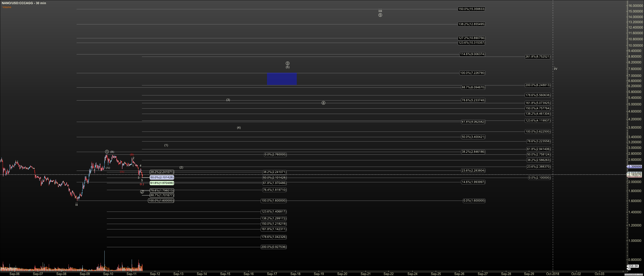This screenshot has width=644, height=276.
Task: Click the Sep-22 date axis label
Action: [x=388, y=274]
